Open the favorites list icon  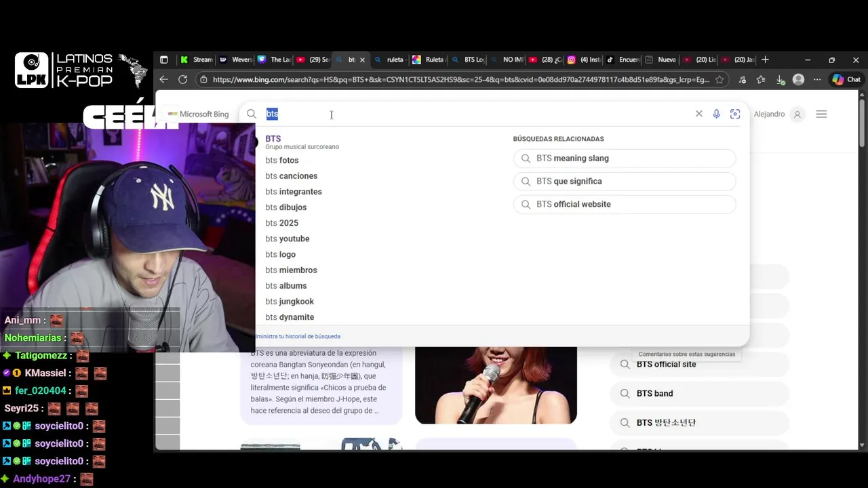click(761, 79)
